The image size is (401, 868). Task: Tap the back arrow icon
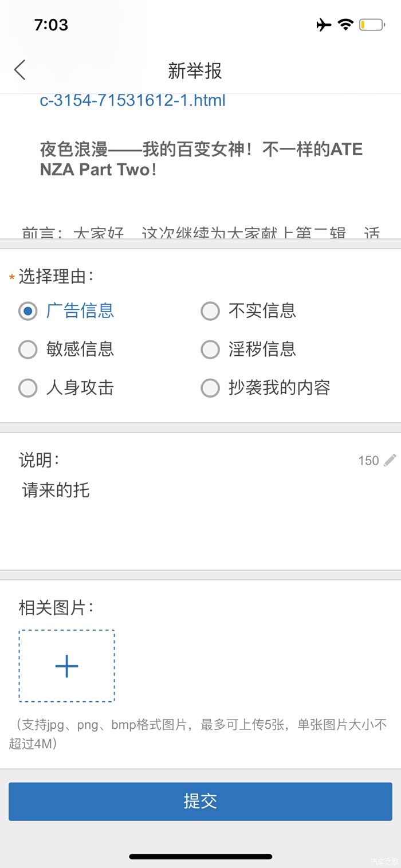tap(20, 70)
